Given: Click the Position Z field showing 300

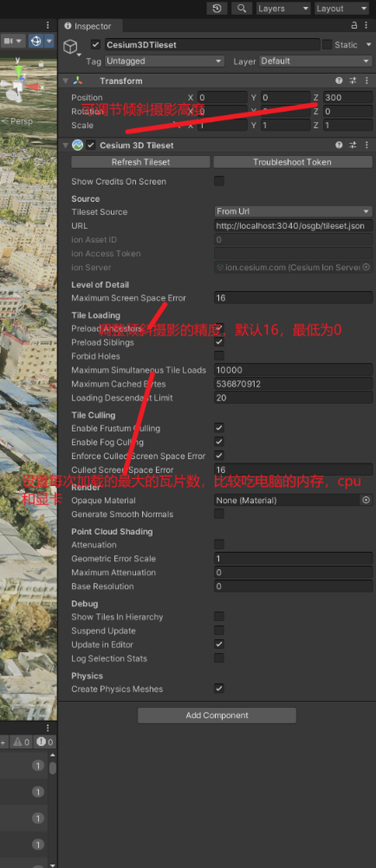Looking at the screenshot, I should tap(347, 97).
